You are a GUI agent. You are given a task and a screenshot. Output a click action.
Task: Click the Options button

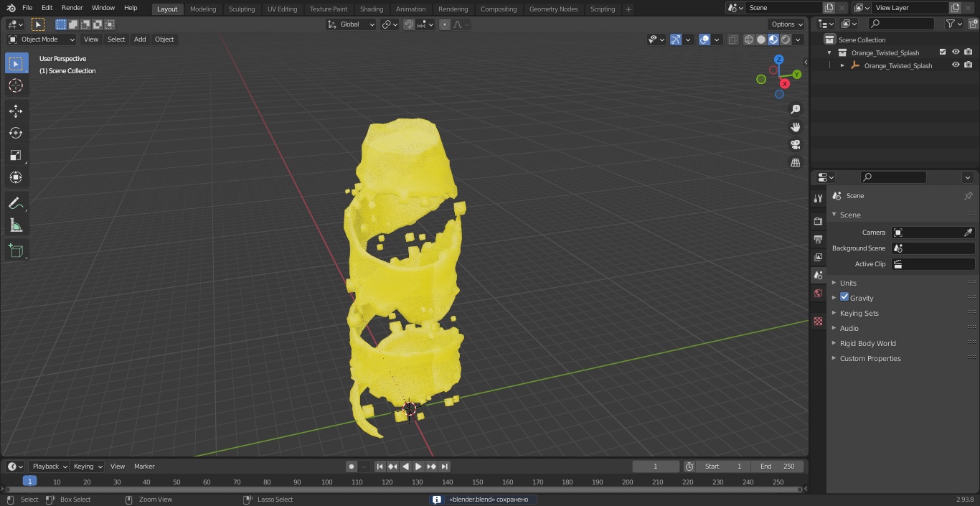(787, 24)
